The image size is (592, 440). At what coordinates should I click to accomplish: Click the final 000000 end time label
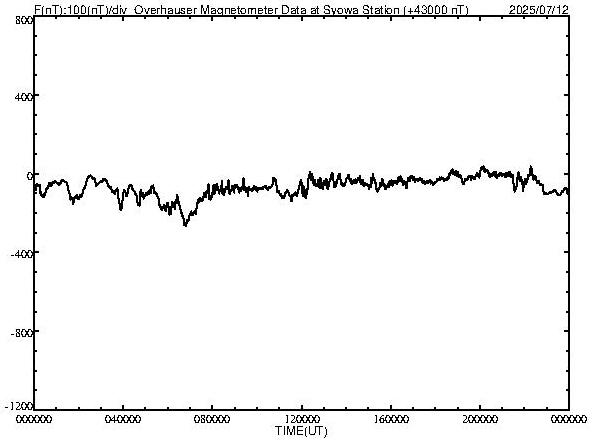[569, 419]
